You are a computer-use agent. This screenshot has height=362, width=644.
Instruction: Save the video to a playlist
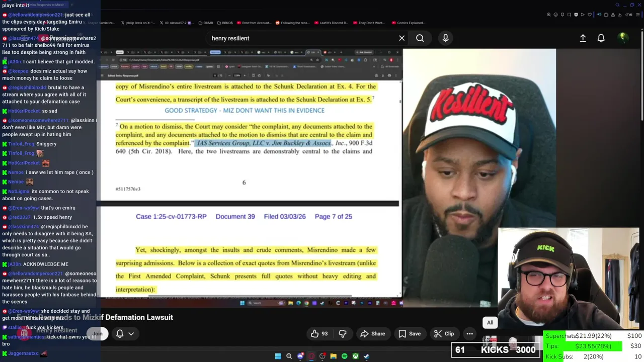click(x=410, y=333)
